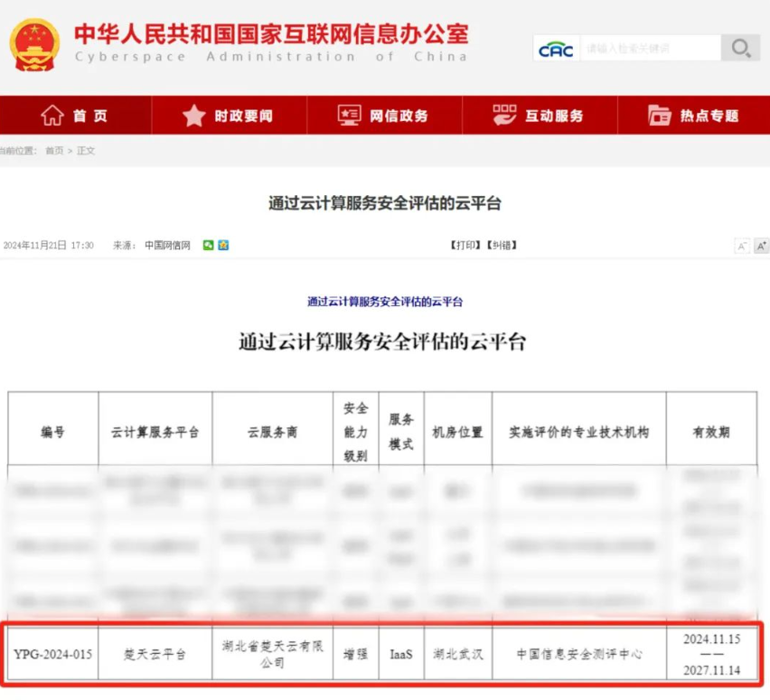This screenshot has width=770, height=700.
Task: Click the hand icon for 互动服务
Action: click(504, 115)
